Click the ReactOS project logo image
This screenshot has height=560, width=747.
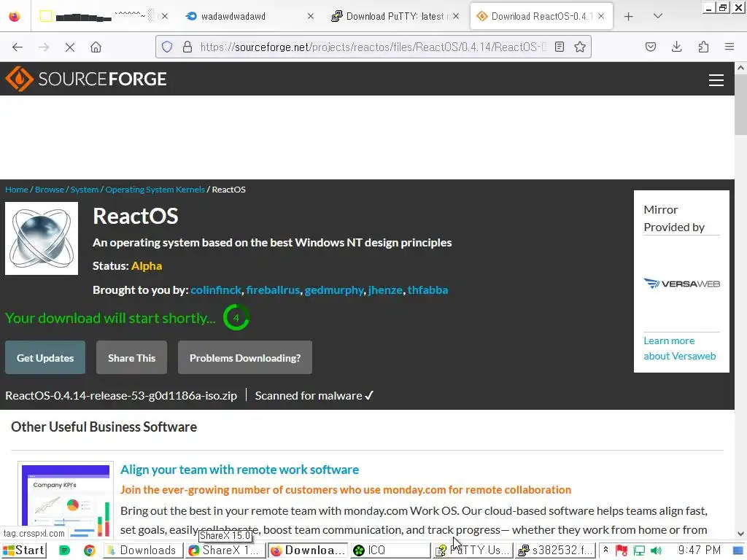[42, 238]
